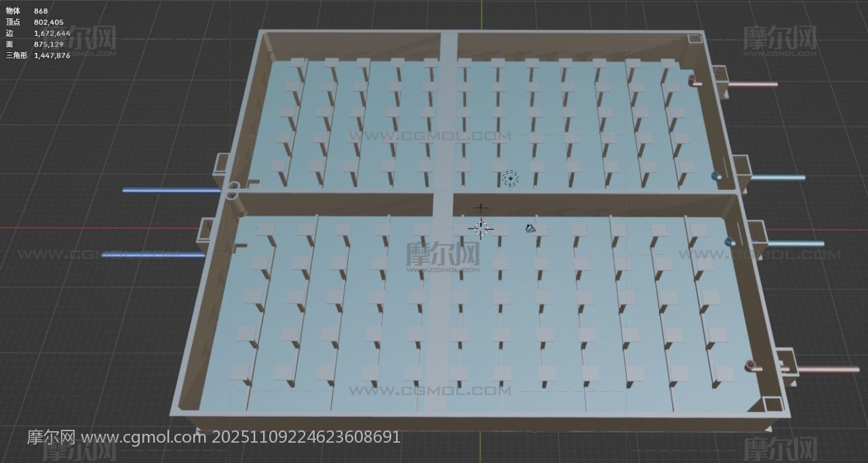Click the red-white 3D cursor

(x=481, y=228)
